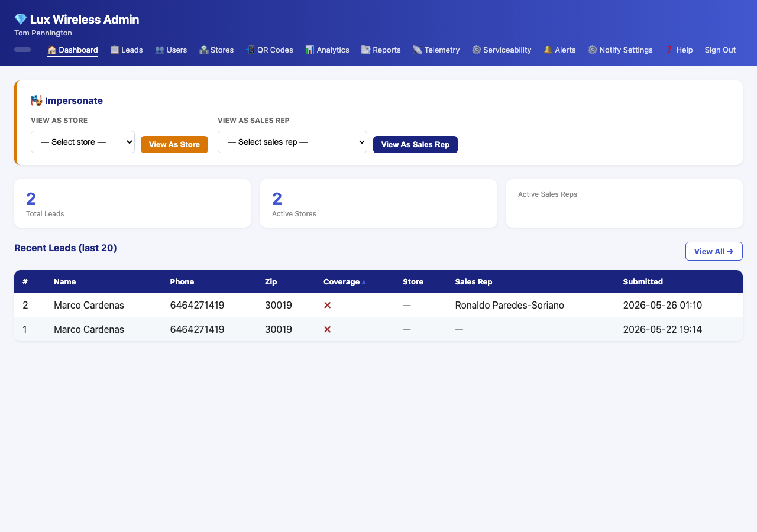This screenshot has width=757, height=532.
Task: Click the Lux Wireless Admin logo title
Action: tap(77, 20)
